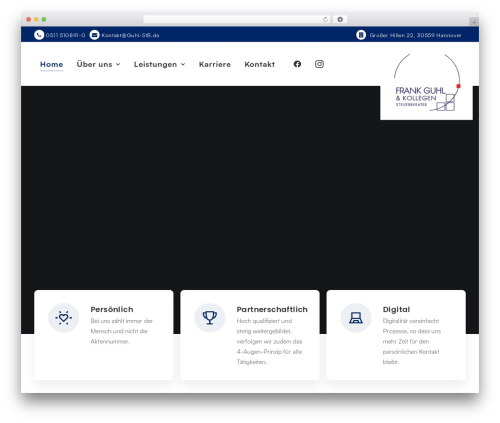Click the address building icon
500x423 pixels.
[x=361, y=35]
